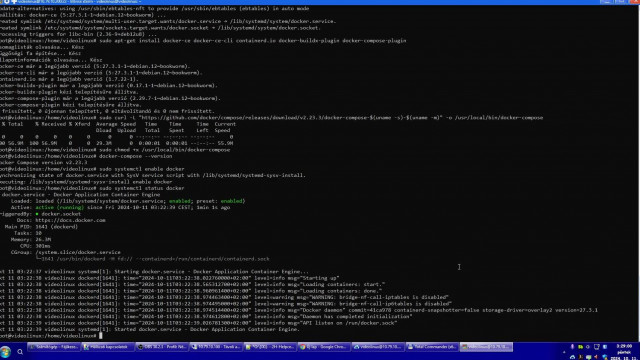Open the taskbar clock showing 3:29
The height and width of the screenshot is (360, 640).
pos(624,352)
